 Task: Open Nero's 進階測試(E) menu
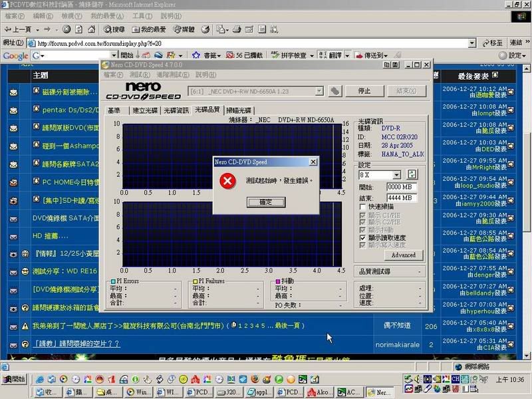pos(173,74)
